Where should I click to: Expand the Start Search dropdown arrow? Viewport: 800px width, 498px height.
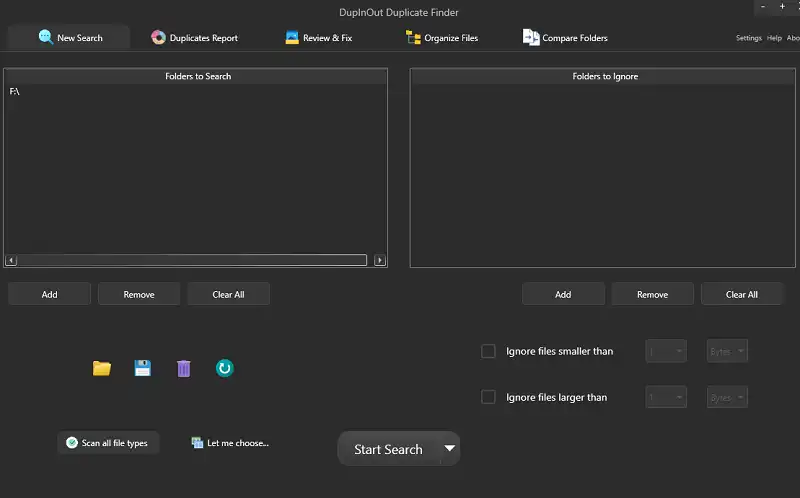[x=450, y=449]
